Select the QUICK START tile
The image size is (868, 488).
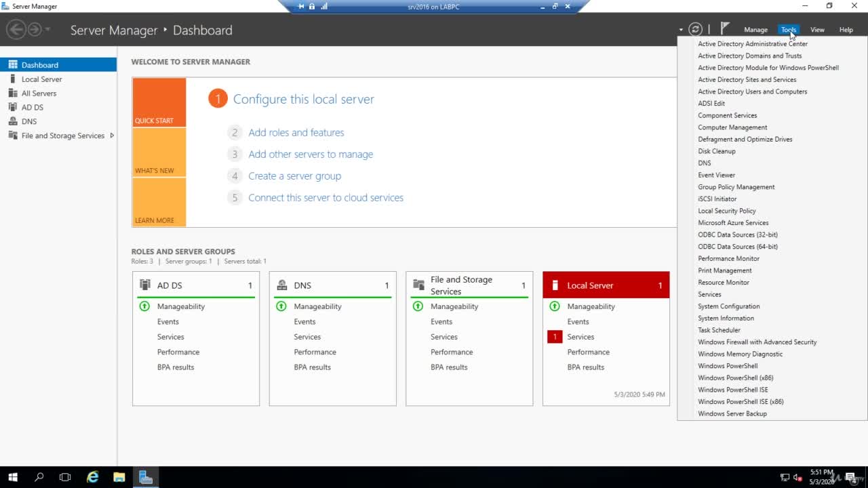[x=159, y=102]
